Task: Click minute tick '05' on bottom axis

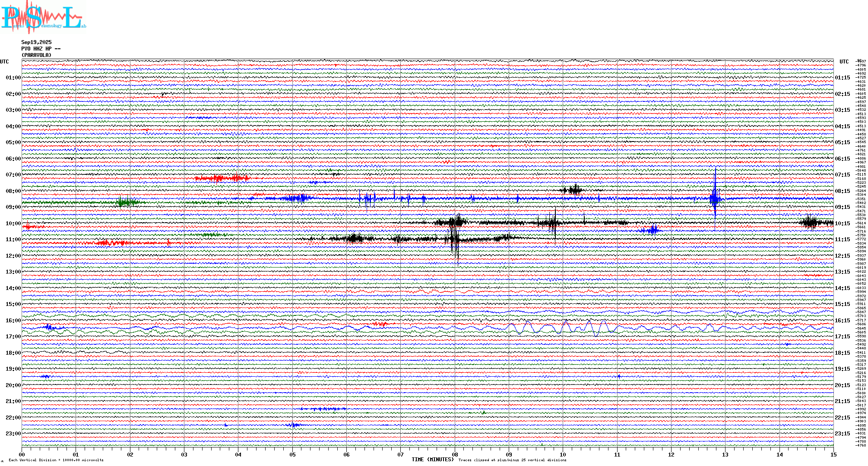Action: [292, 455]
